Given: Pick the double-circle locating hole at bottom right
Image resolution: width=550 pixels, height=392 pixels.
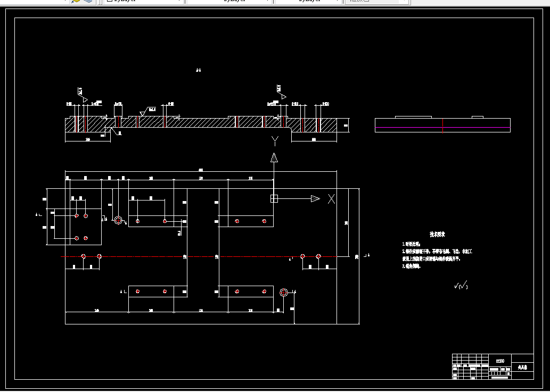Looking at the screenshot, I should (284, 292).
